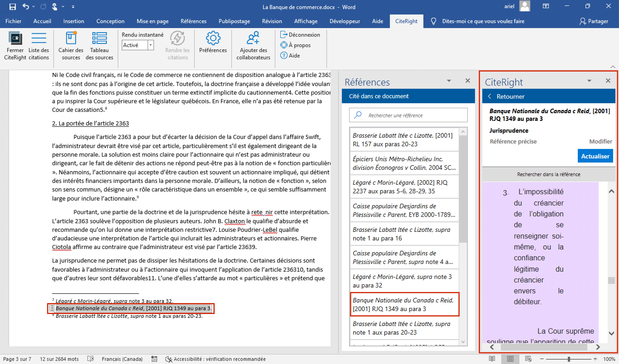This screenshot has height=364, width=619.
Task: Collapse the ribbon with the chevron
Action: coord(613,67)
